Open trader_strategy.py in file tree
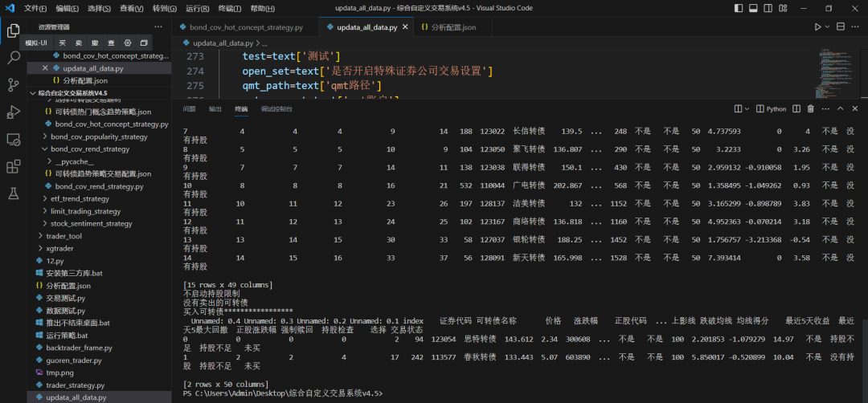Viewport: 868px width, 403px height. tap(76, 385)
